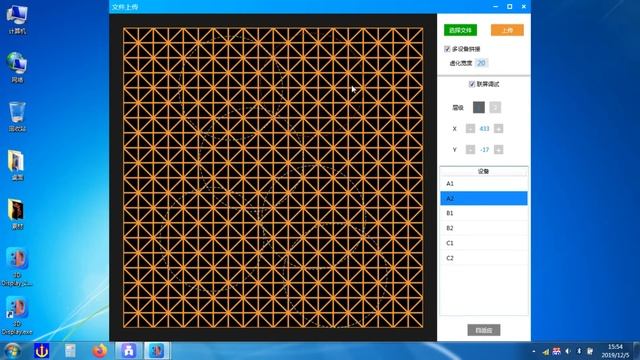Select device C2 in the list
The image size is (640, 360).
click(x=484, y=258)
